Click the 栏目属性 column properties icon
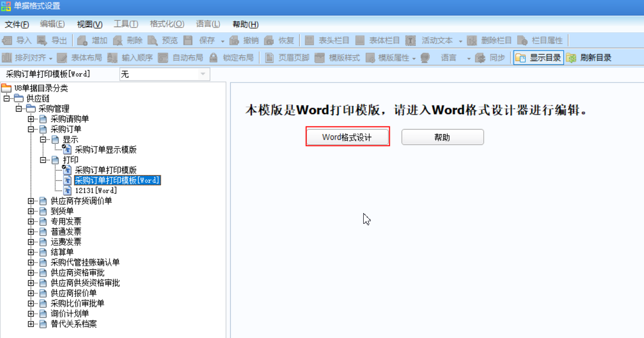 pos(522,40)
